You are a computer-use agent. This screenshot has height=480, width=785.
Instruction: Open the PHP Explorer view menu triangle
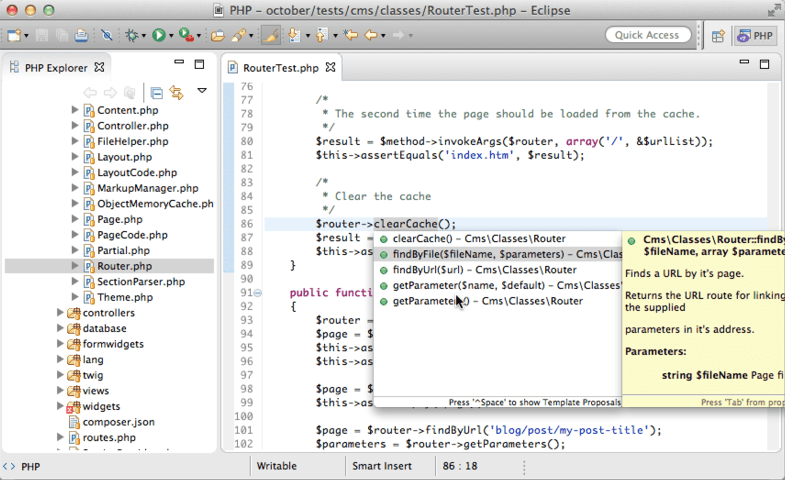click(202, 91)
